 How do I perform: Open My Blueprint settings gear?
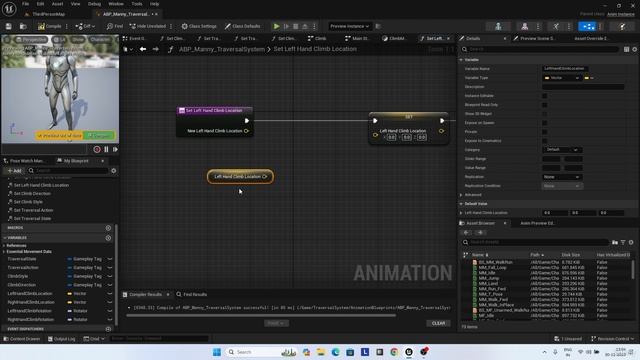(114, 171)
